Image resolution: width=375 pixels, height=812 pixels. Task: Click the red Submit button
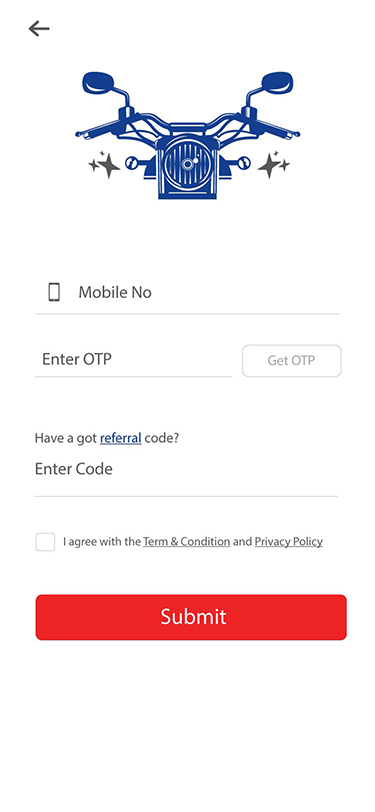[x=191, y=617]
